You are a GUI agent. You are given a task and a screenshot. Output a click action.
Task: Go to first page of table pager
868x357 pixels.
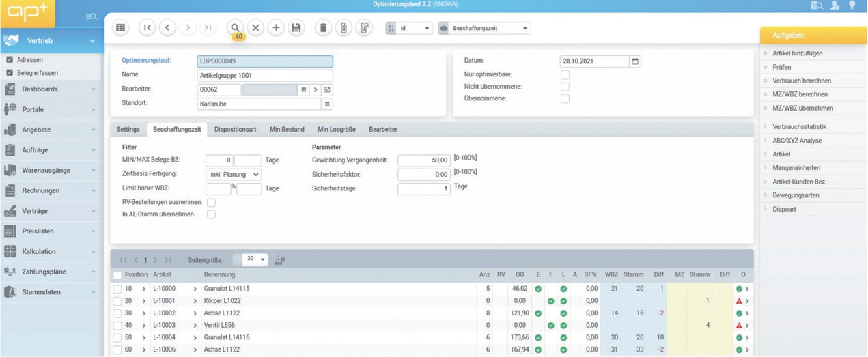124,260
